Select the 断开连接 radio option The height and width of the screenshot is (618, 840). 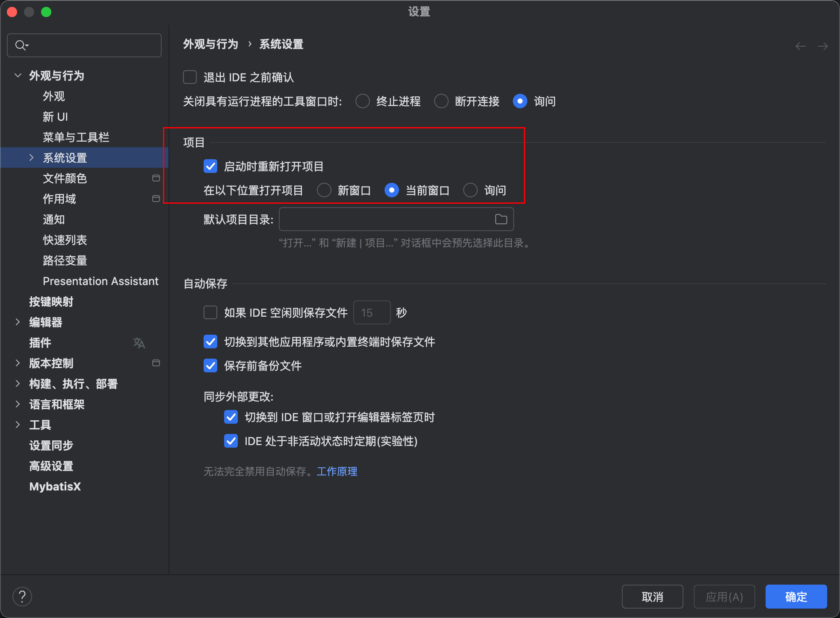441,101
